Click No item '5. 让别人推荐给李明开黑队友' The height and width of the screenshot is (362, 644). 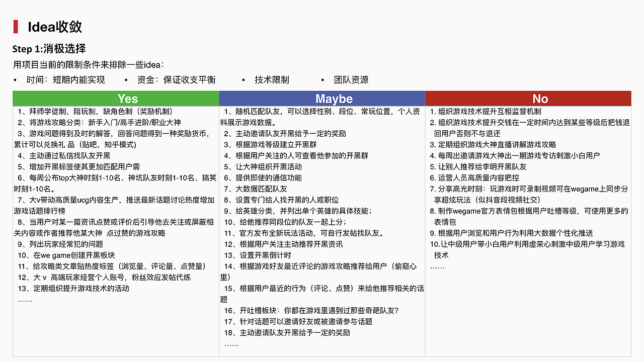coord(478,167)
